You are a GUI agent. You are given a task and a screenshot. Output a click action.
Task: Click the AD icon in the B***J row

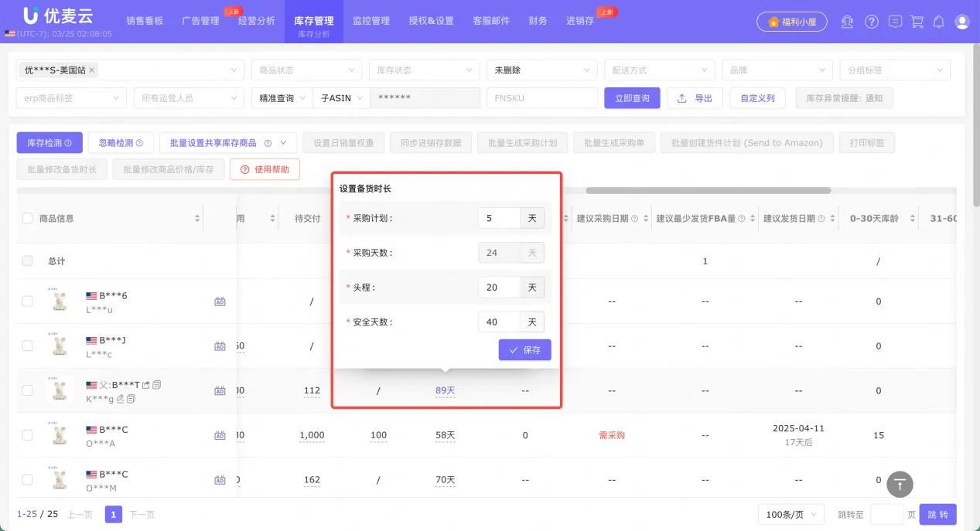220,346
